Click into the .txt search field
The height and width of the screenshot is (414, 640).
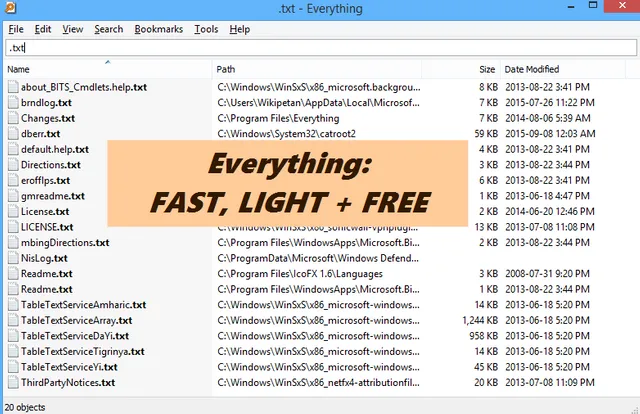point(321,48)
